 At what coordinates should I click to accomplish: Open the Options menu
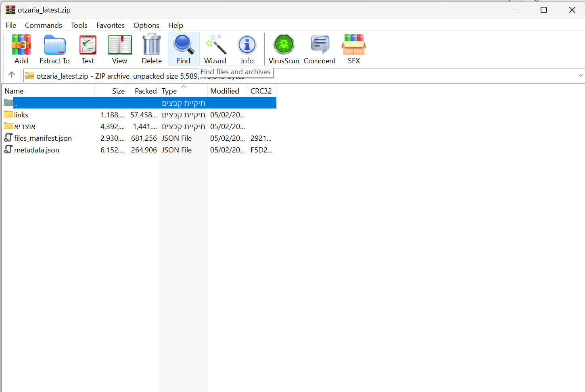click(146, 25)
